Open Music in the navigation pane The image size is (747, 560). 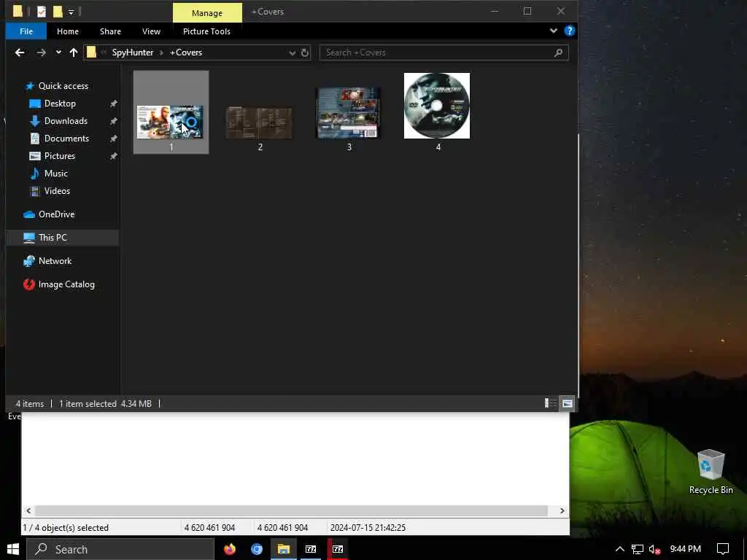[55, 174]
